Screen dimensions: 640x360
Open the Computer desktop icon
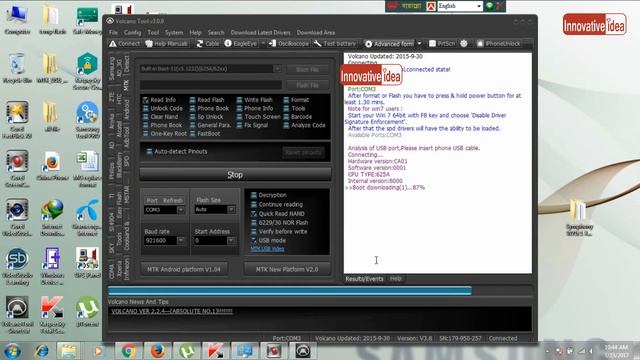coord(17,20)
